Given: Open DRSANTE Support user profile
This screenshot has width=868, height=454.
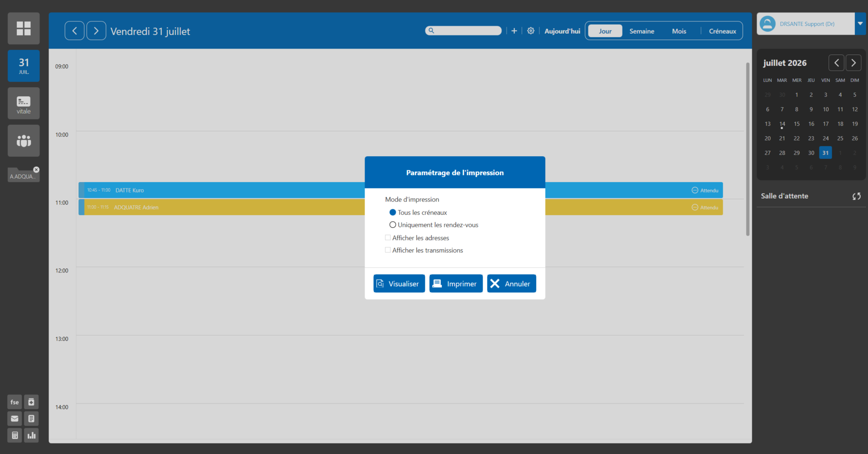Looking at the screenshot, I should (806, 24).
